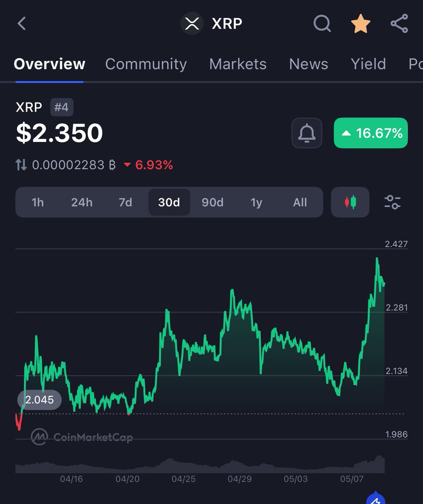Switch to the Yield tab
Image resolution: width=423 pixels, height=504 pixels.
[368, 64]
